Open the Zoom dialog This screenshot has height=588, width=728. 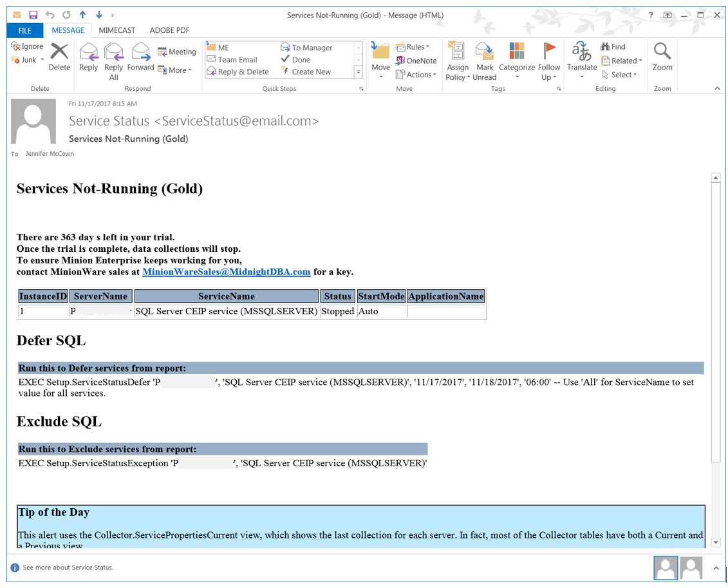(662, 57)
